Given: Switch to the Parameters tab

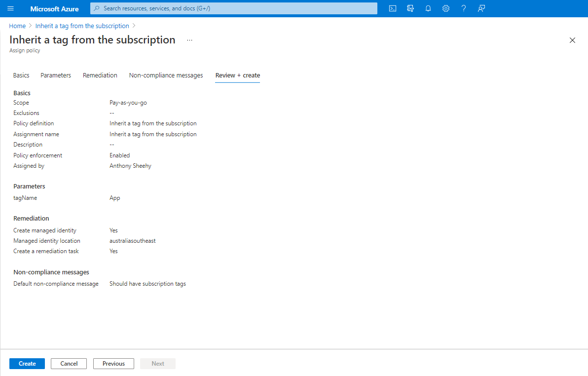Looking at the screenshot, I should point(56,75).
